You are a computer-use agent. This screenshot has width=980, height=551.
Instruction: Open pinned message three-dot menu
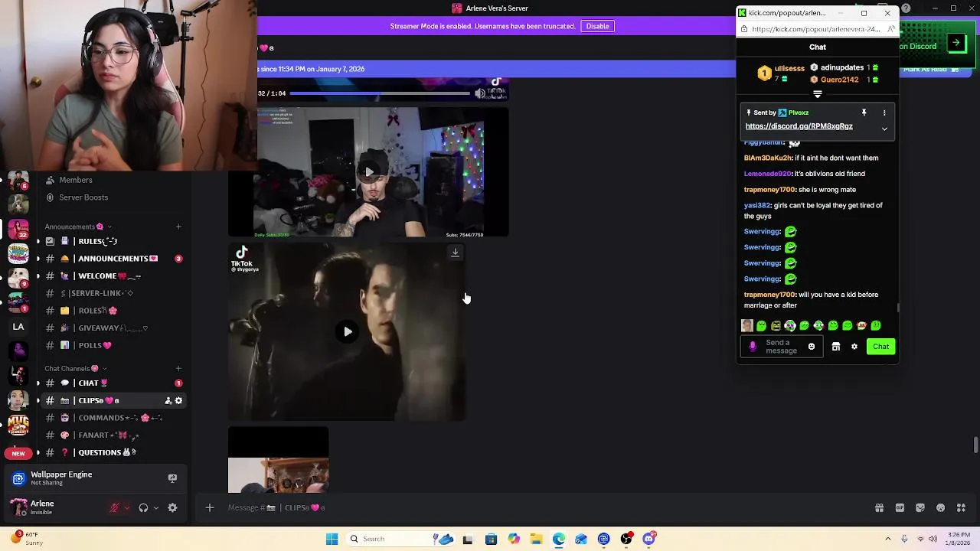click(884, 112)
